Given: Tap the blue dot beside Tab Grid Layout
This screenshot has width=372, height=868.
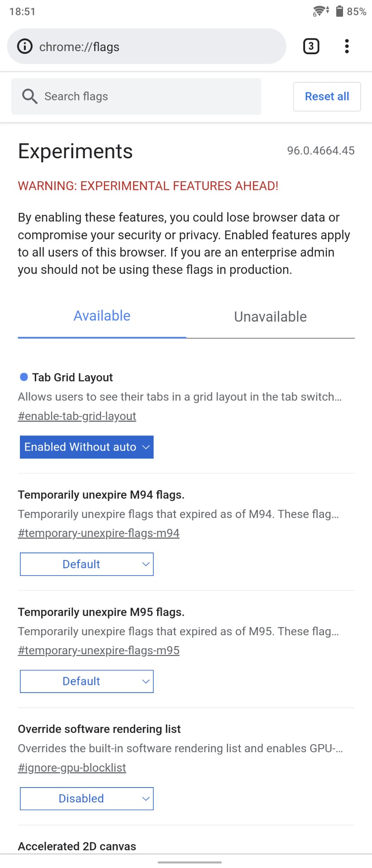Looking at the screenshot, I should coord(24,377).
